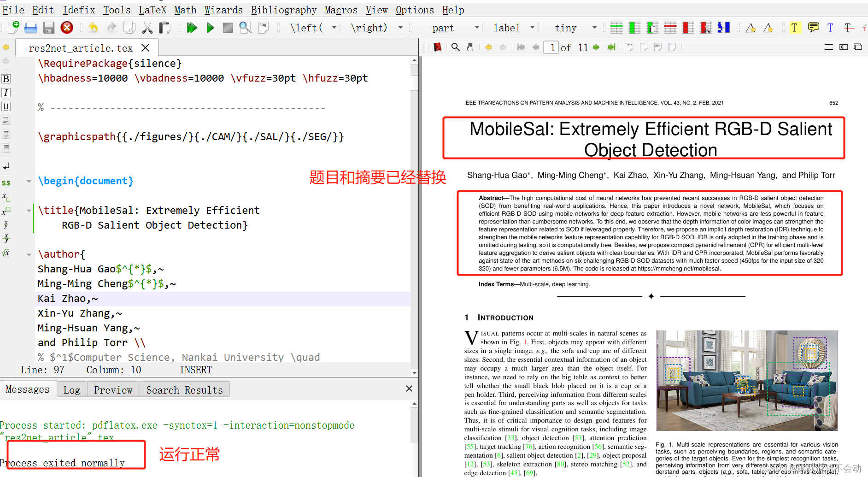Viewport: 868px width, 477px height.
Task: Close the bottom messages panel
Action: click(409, 389)
